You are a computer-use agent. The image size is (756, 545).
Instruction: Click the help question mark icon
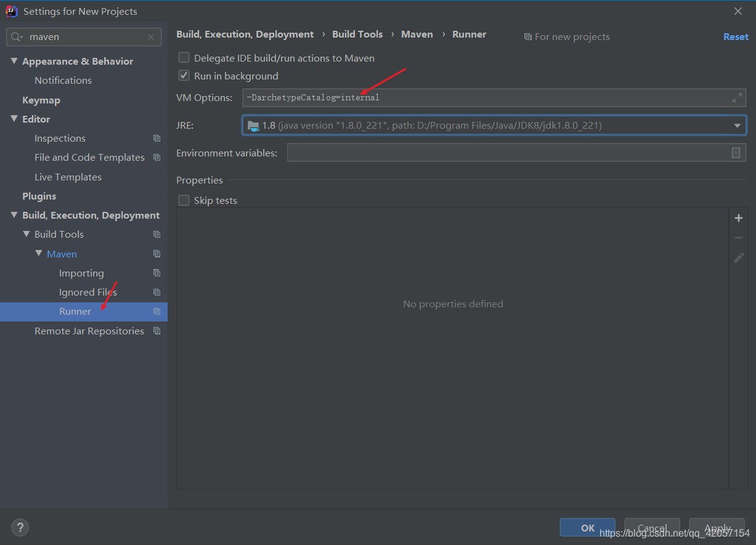[20, 527]
